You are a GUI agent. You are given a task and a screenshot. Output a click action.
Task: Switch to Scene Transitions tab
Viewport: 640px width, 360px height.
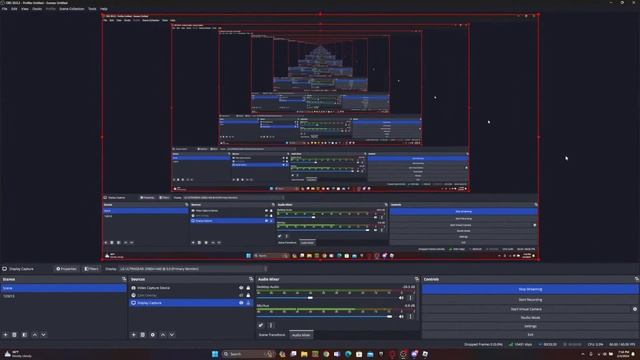click(272, 335)
